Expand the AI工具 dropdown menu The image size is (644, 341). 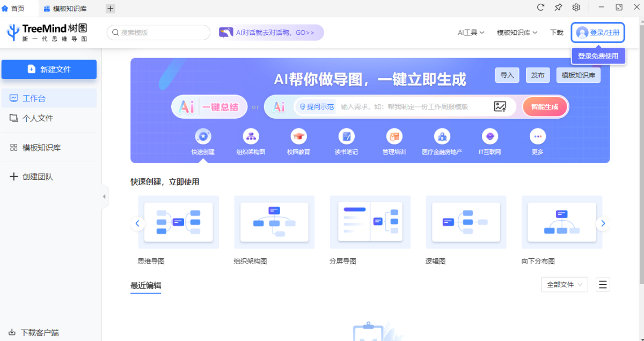click(471, 33)
